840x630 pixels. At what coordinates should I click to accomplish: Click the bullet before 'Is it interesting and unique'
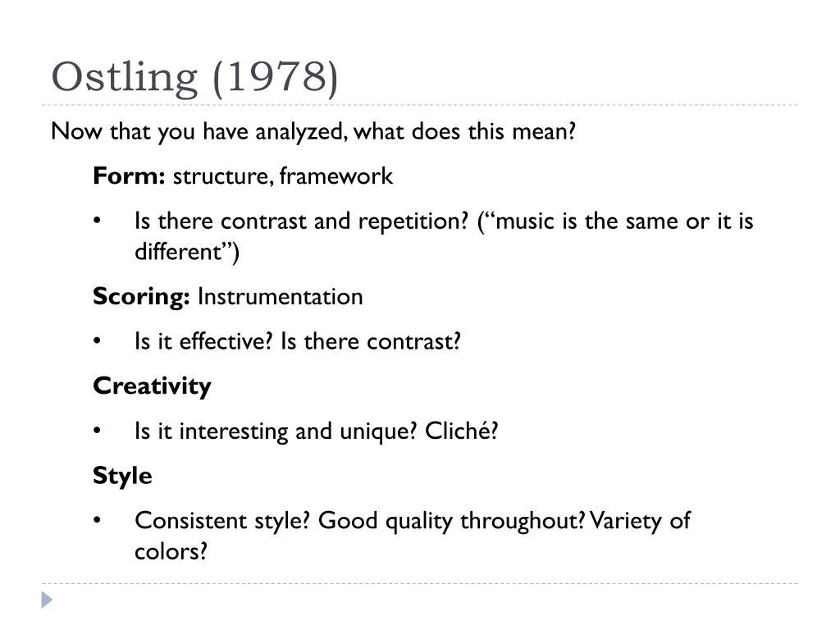[x=97, y=431]
